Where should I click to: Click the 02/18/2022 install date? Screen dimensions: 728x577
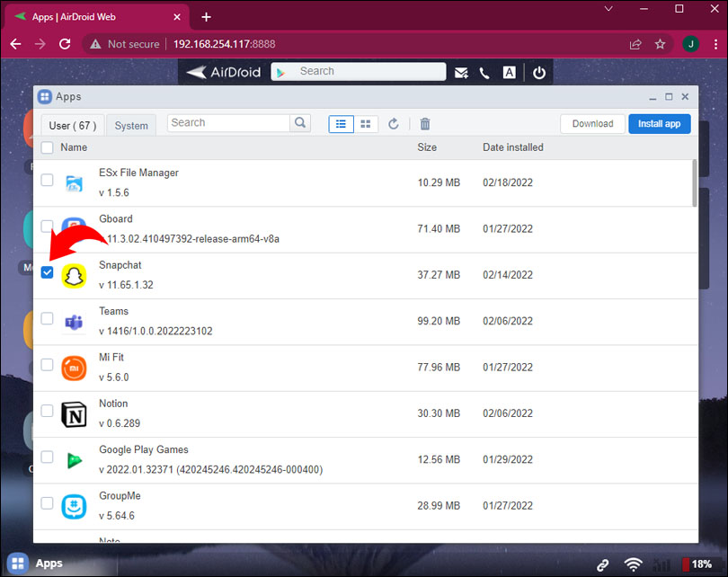tap(508, 182)
